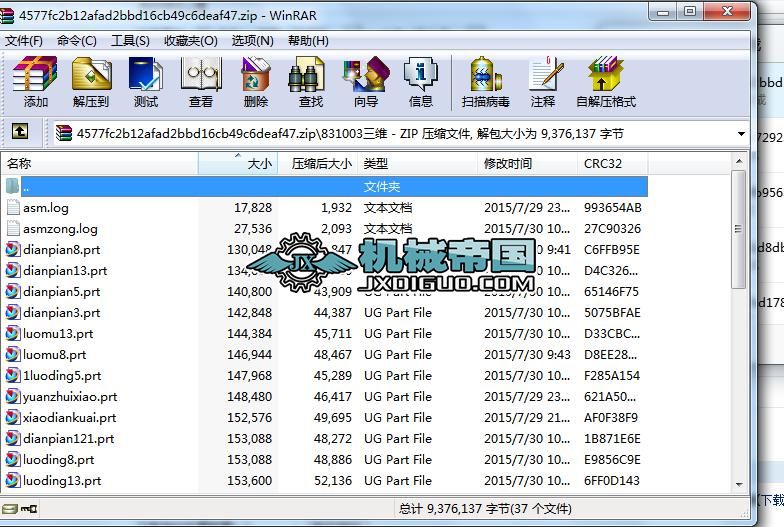
Task: Sort by CRC32 column header
Action: click(x=612, y=164)
